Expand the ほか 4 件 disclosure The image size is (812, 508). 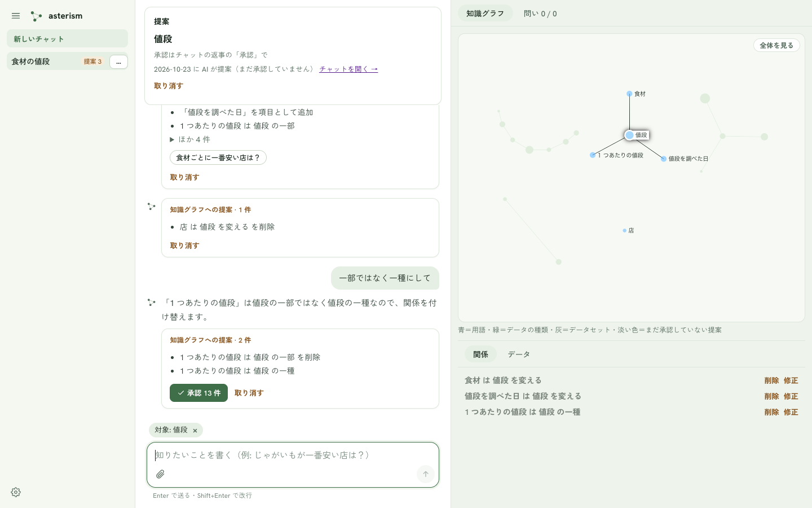(x=190, y=139)
